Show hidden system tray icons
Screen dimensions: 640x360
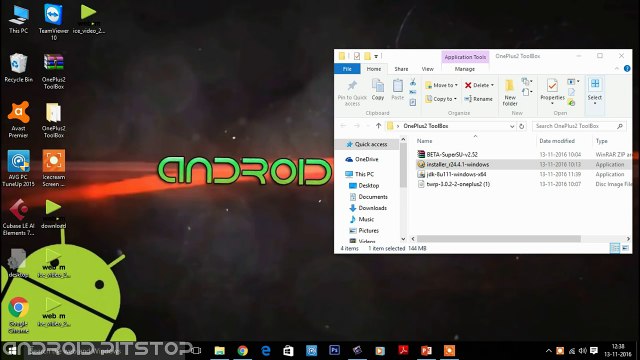pos(549,351)
